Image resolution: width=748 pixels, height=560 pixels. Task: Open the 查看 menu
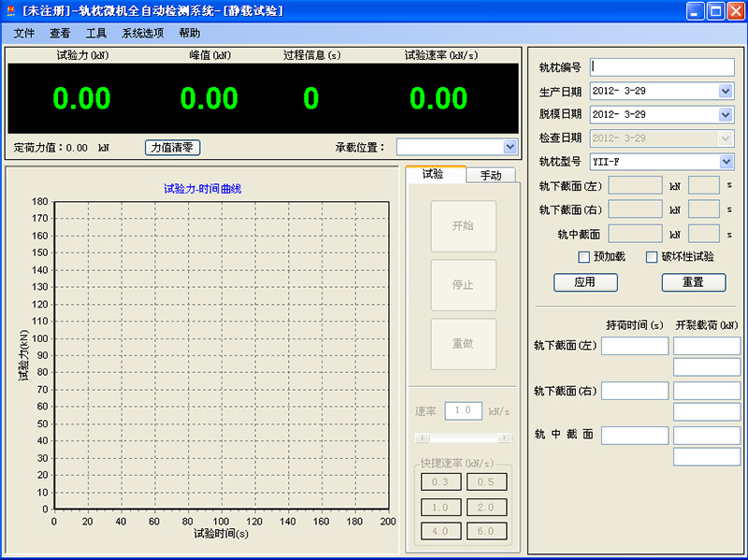tap(60, 33)
